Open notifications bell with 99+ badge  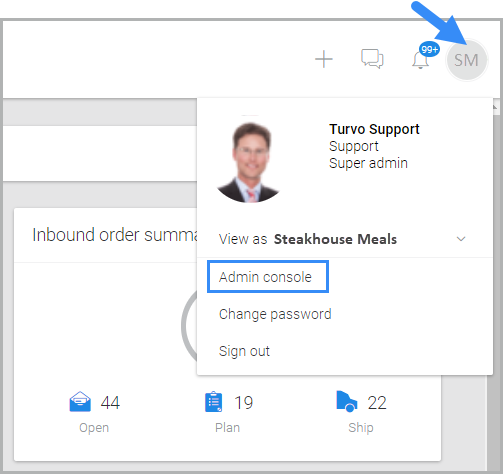pos(421,60)
